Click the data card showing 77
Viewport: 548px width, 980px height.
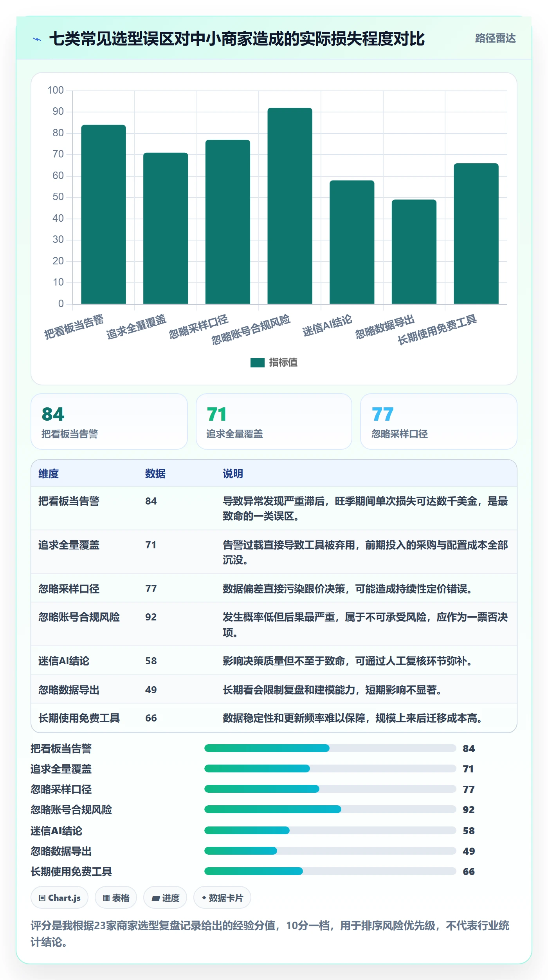click(x=439, y=421)
